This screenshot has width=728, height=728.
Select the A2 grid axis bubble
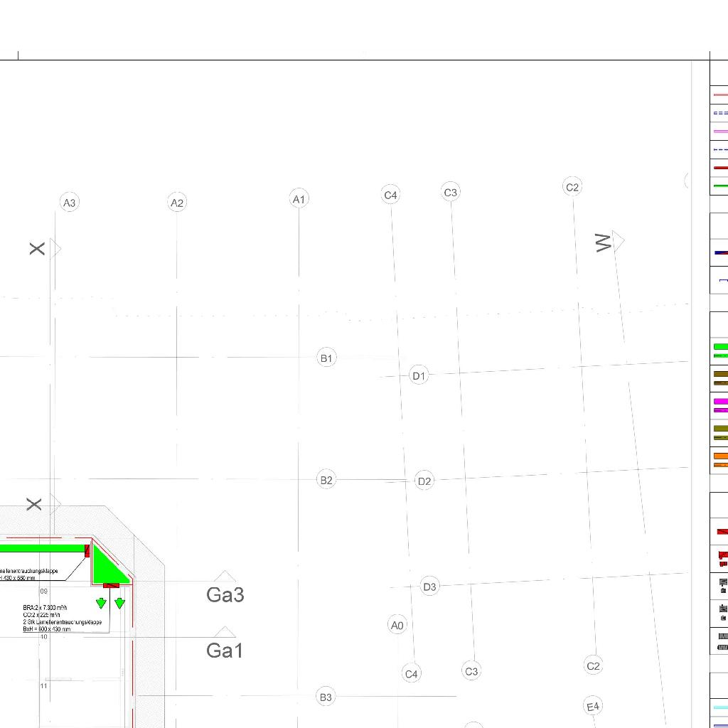click(x=177, y=203)
